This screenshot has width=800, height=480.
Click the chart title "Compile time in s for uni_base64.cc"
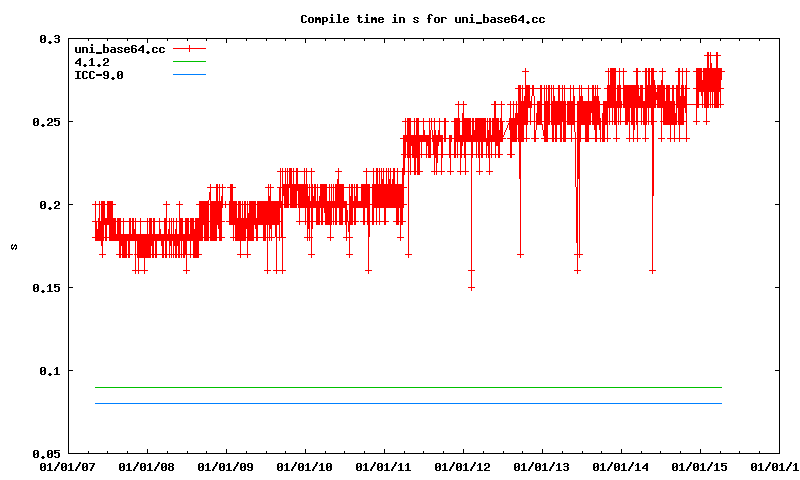point(400,19)
